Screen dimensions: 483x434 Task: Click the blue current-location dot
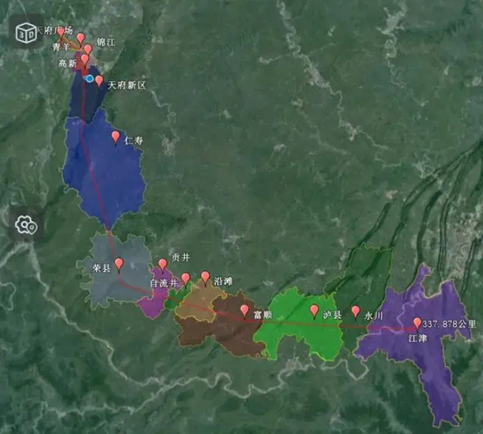point(89,79)
